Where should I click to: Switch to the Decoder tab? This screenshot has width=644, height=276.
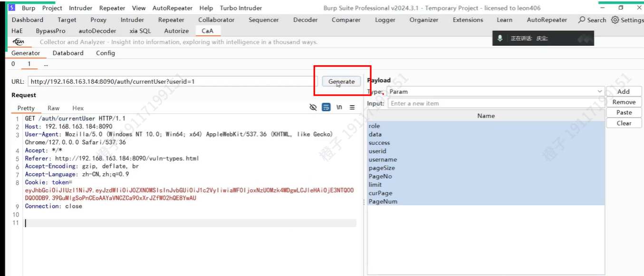click(306, 20)
